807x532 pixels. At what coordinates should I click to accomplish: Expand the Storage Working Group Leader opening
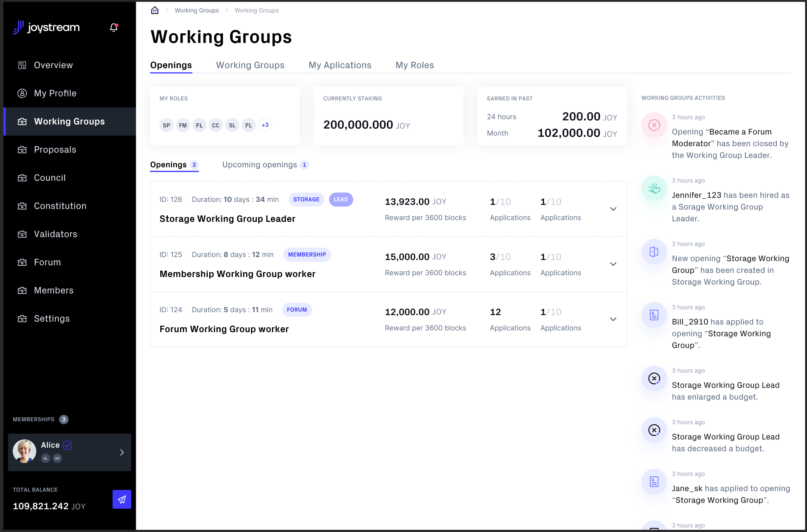(613, 209)
